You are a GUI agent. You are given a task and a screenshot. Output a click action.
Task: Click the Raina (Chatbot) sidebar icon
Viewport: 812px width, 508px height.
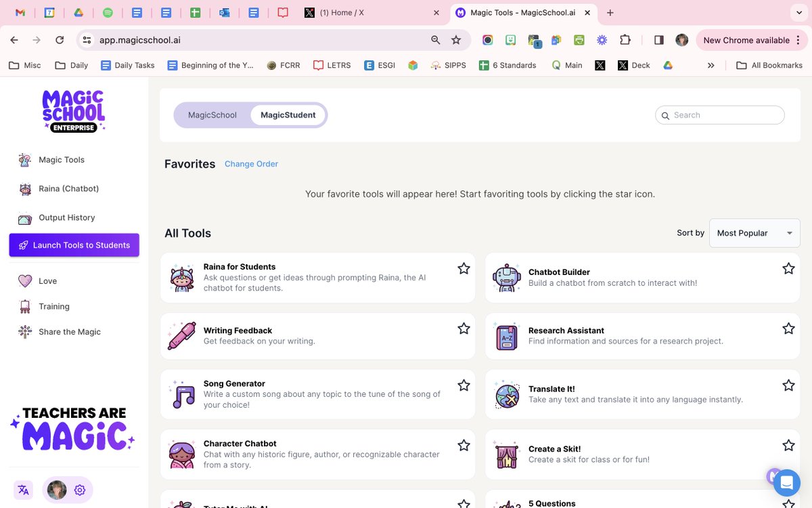[25, 189]
